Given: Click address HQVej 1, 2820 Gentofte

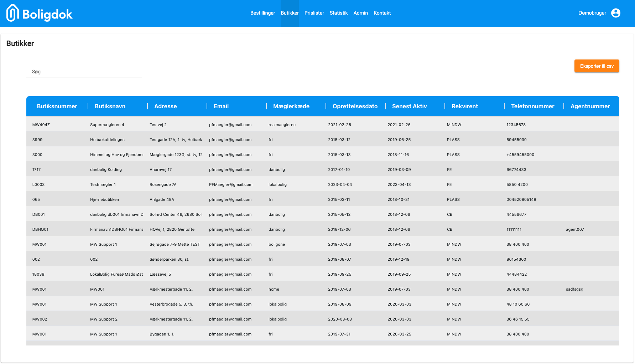Looking at the screenshot, I should pyautogui.click(x=172, y=229).
